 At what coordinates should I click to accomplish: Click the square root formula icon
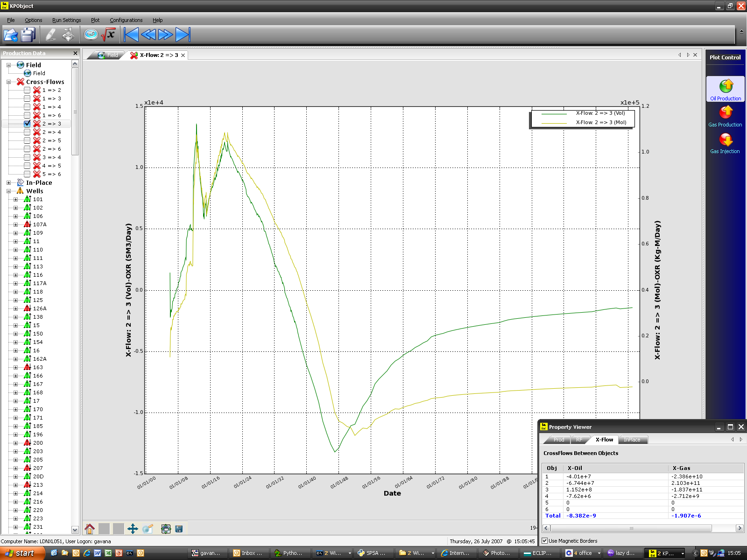108,35
